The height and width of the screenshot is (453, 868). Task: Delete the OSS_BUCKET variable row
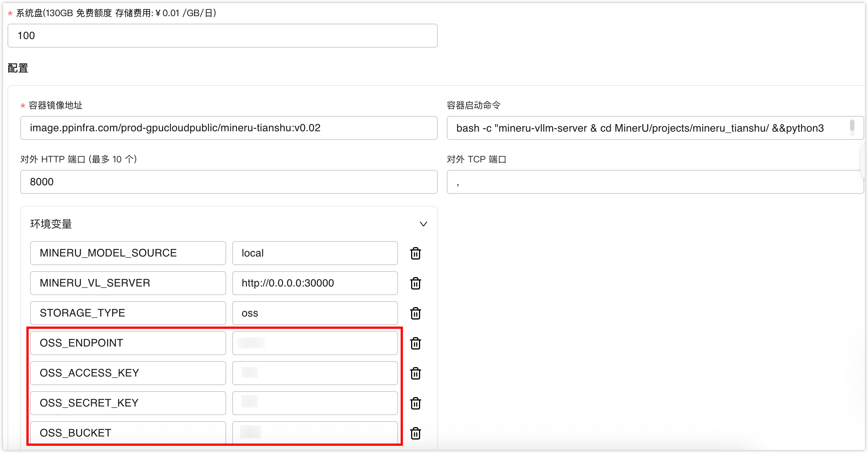pos(415,433)
